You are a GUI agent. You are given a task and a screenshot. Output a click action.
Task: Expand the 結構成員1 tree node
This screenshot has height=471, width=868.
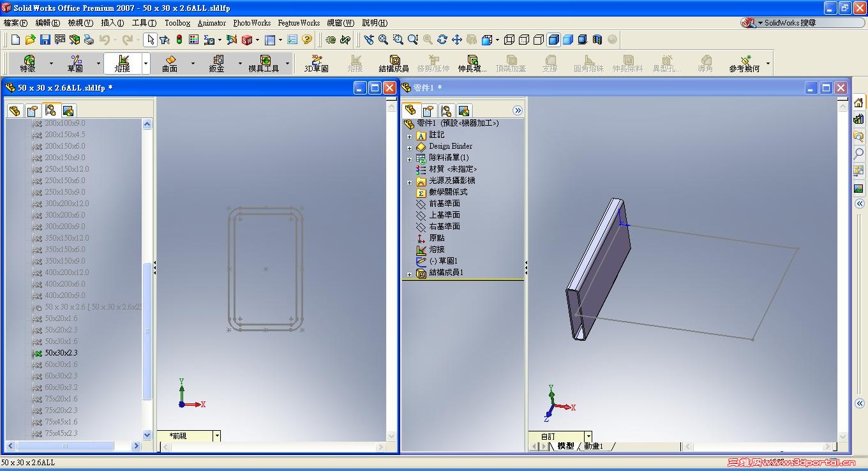click(410, 274)
